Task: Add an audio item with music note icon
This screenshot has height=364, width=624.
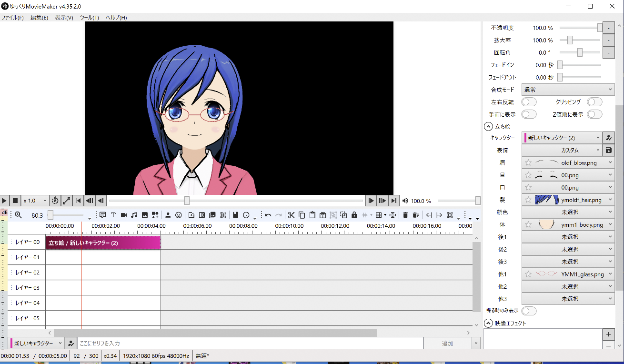Action: [x=134, y=215]
